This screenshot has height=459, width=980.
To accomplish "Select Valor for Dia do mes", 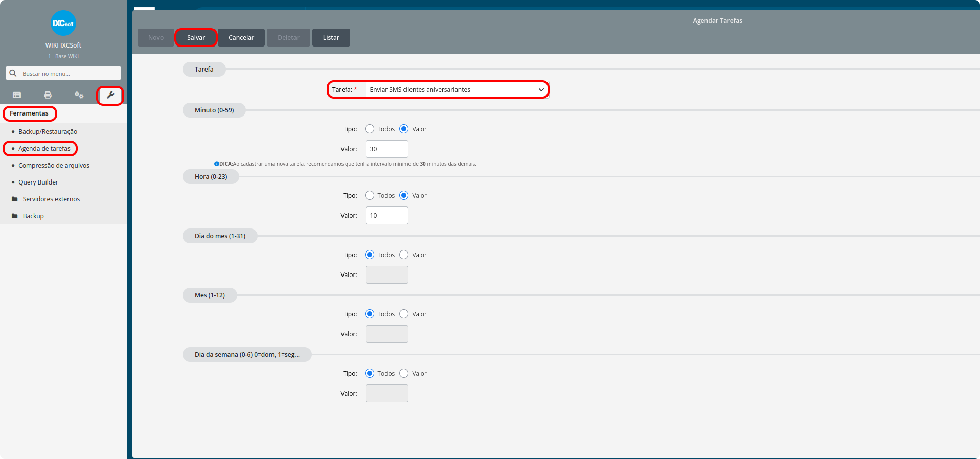I will pos(404,255).
